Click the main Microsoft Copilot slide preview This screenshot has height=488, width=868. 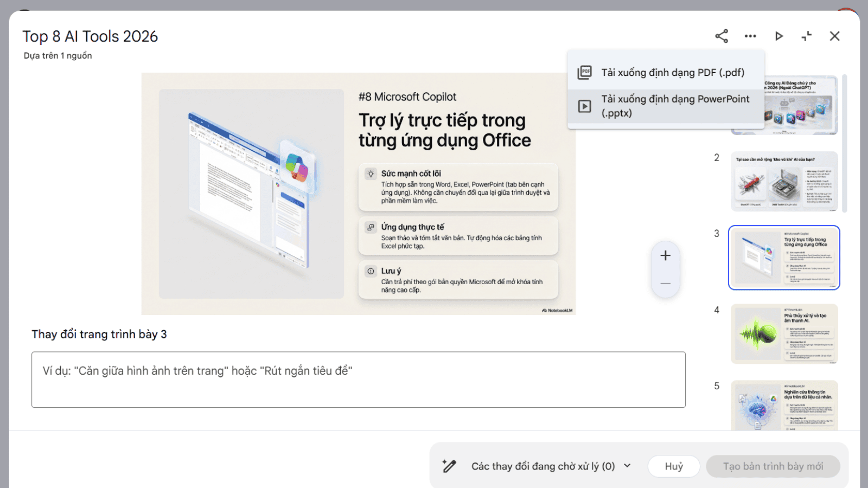(358, 194)
